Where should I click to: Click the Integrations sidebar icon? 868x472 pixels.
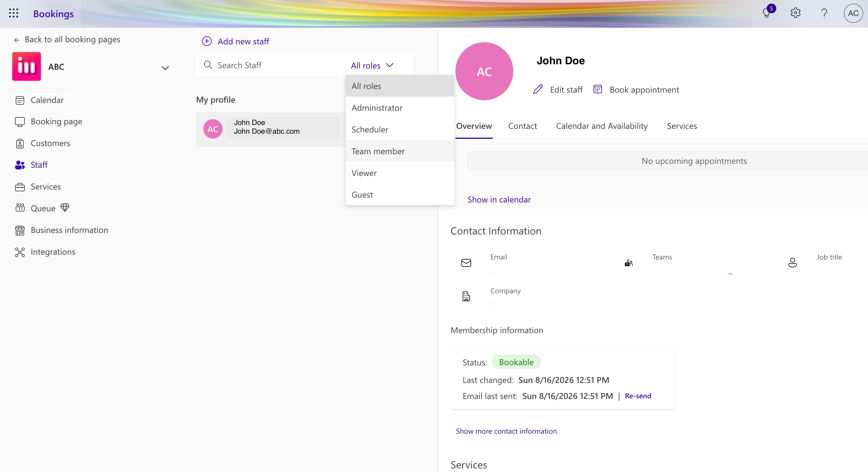coord(20,252)
